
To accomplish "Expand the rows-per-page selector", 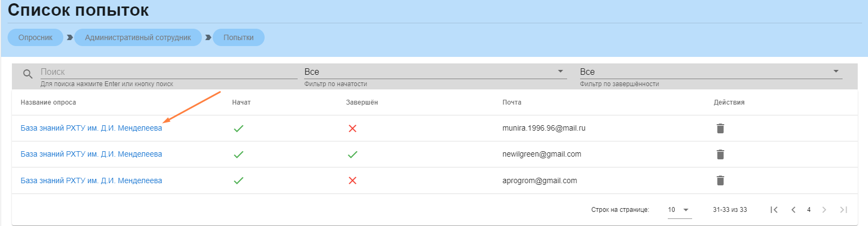I will click(x=679, y=210).
